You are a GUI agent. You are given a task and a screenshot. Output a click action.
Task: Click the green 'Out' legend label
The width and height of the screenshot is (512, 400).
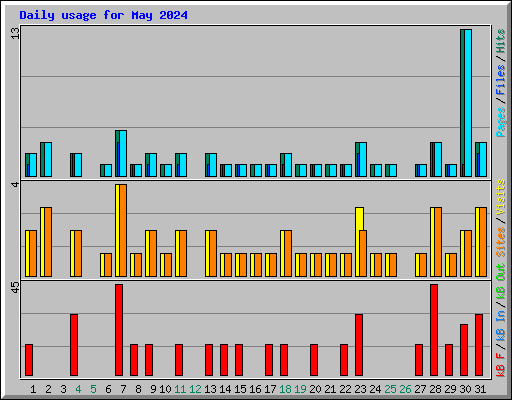(501, 272)
